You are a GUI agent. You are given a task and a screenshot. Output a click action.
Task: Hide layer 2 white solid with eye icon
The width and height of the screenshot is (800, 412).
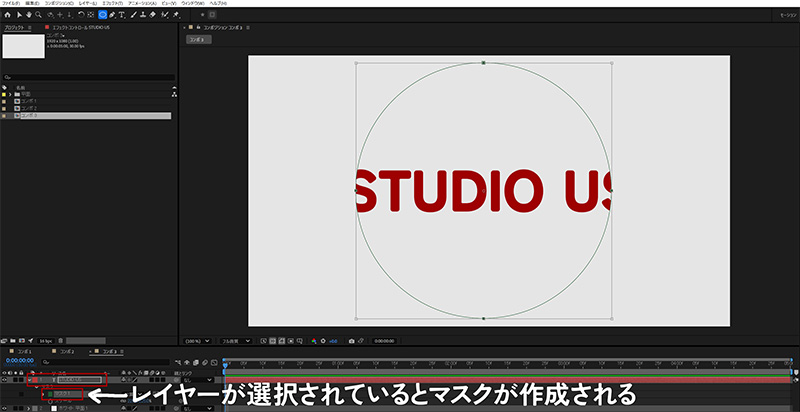pyautogui.click(x=5, y=408)
